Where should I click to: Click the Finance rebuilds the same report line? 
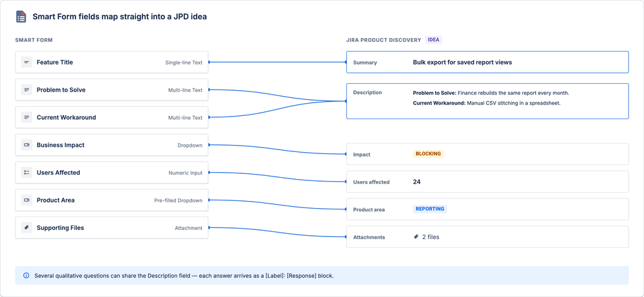tap(491, 93)
